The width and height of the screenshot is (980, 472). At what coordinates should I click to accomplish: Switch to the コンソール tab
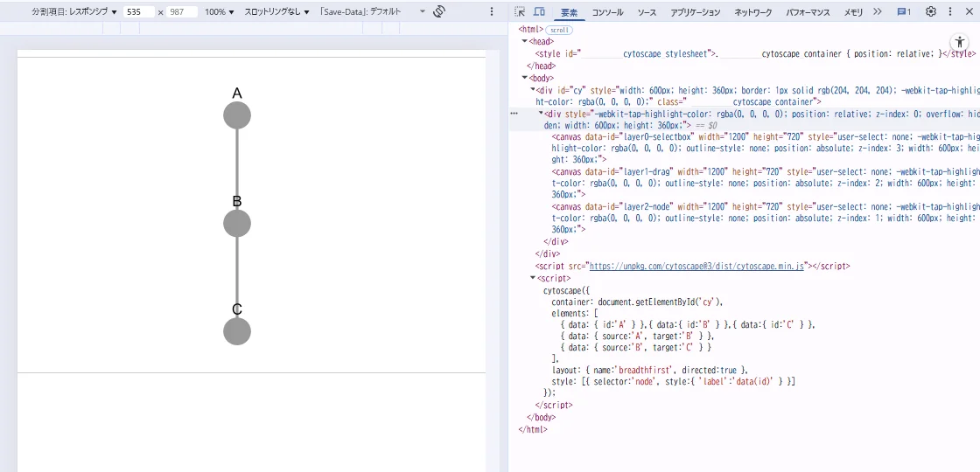point(607,12)
